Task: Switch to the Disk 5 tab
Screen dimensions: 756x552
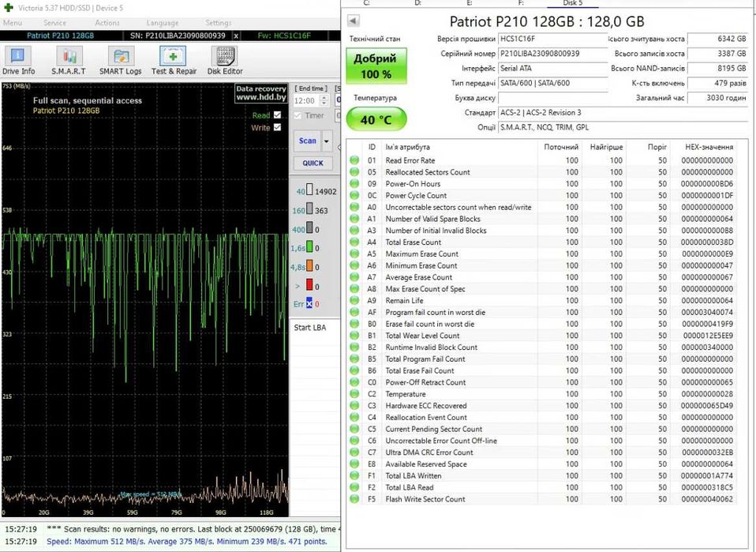Action: coord(573,3)
